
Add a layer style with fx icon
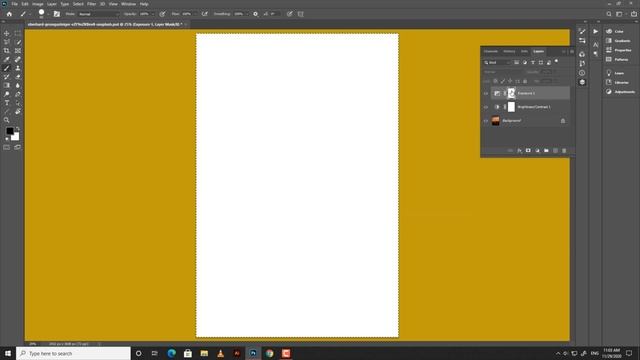[x=519, y=151]
